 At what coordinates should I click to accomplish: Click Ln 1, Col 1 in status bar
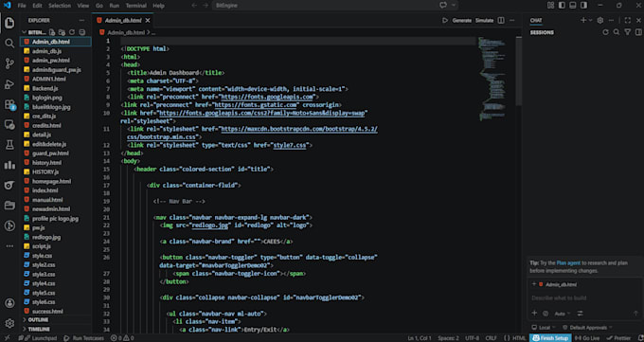pyautogui.click(x=420, y=338)
